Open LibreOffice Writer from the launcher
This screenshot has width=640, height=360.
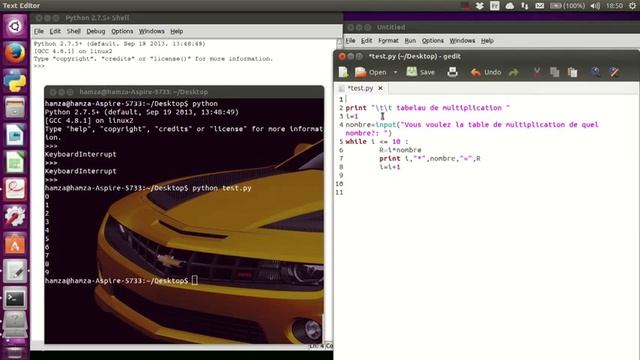tap(15, 135)
